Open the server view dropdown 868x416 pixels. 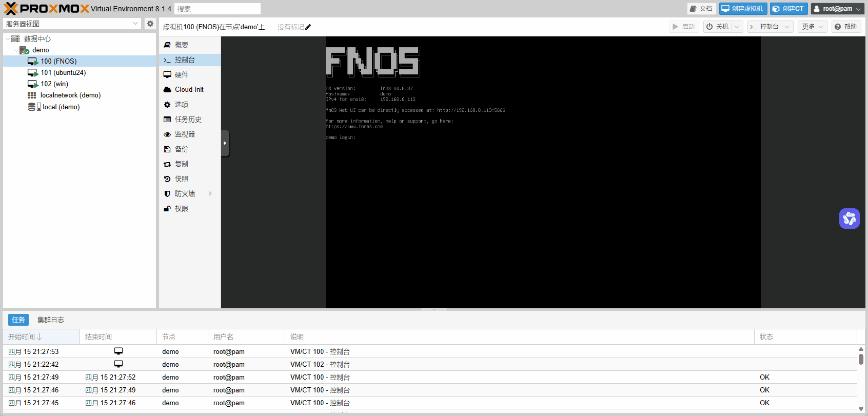pos(135,24)
